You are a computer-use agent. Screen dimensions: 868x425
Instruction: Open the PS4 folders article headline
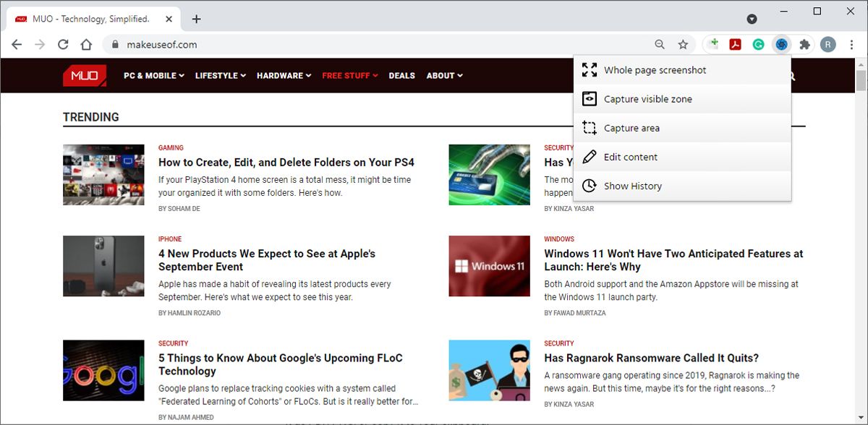(286, 163)
